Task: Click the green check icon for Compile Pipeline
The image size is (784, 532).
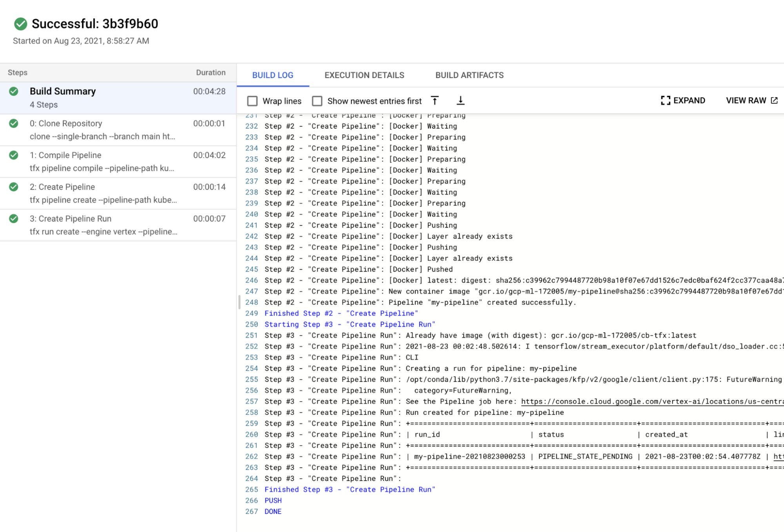Action: click(14, 155)
